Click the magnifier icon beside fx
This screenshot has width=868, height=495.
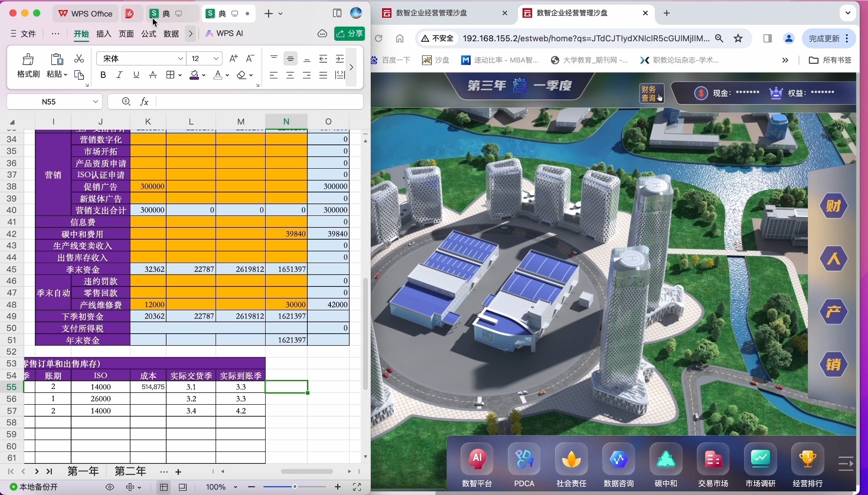click(x=126, y=101)
